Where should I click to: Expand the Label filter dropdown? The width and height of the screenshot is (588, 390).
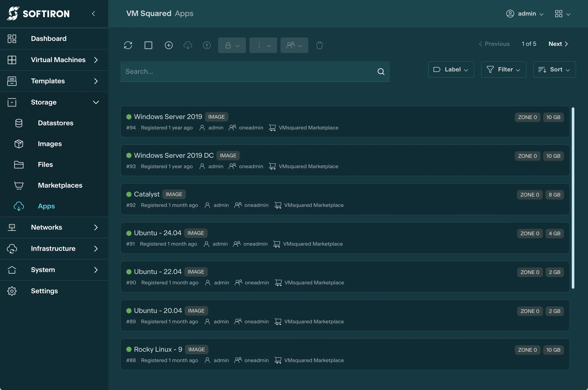coord(451,69)
